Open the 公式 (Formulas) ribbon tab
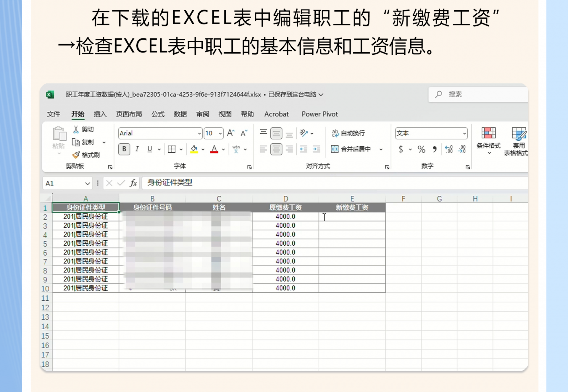The image size is (568, 392). tap(158, 114)
